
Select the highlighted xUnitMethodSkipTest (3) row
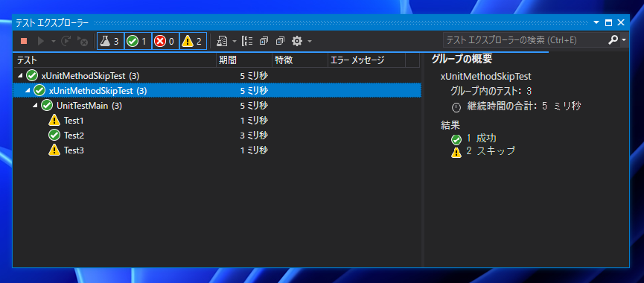pyautogui.click(x=217, y=90)
